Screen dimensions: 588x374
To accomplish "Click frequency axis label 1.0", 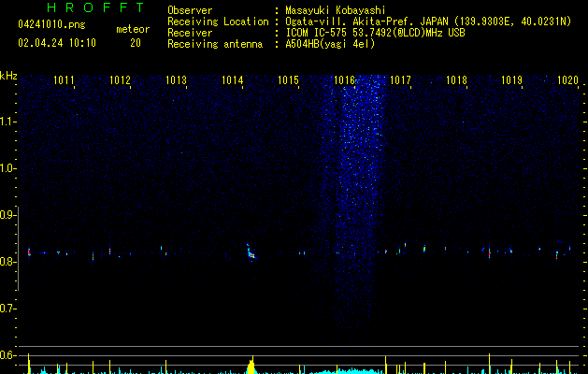I will coord(7,168).
